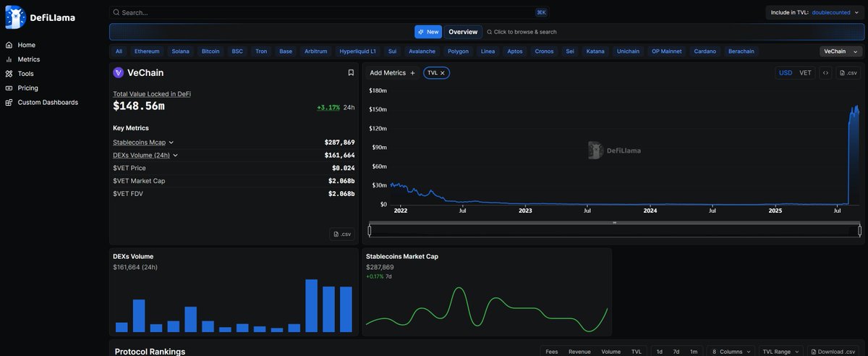Open the VeChain chain dropdown
This screenshot has width=868, height=356.
tap(841, 51)
